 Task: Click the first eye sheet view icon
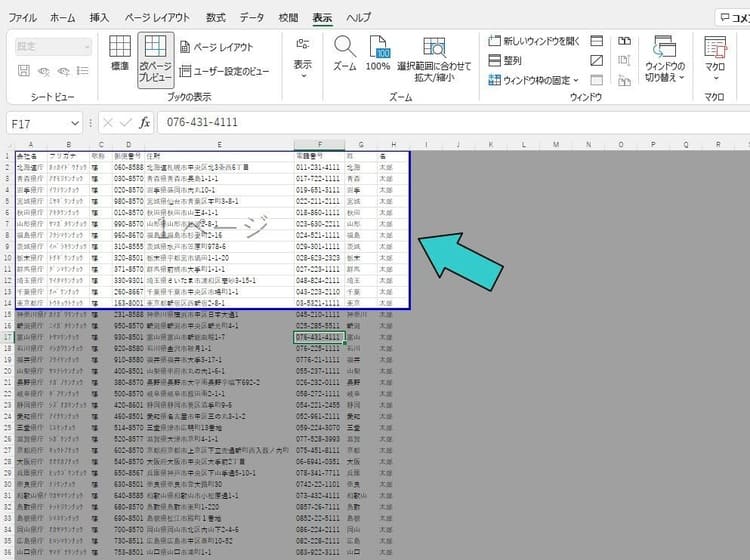coord(44,71)
